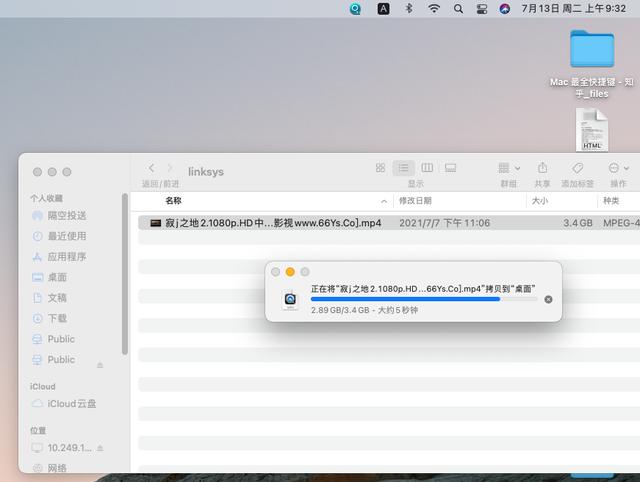Image resolution: width=640 pixels, height=482 pixels.
Task: Click the add tags toolbar icon
Action: (577, 168)
